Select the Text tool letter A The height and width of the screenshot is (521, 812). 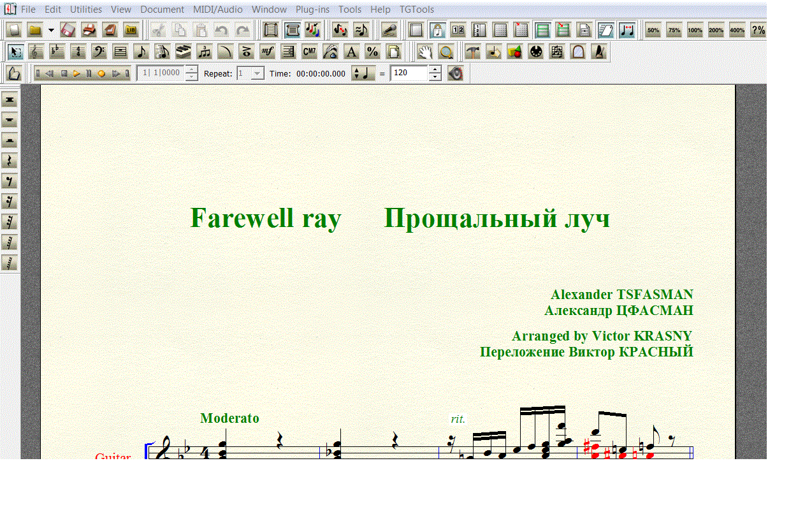click(351, 52)
